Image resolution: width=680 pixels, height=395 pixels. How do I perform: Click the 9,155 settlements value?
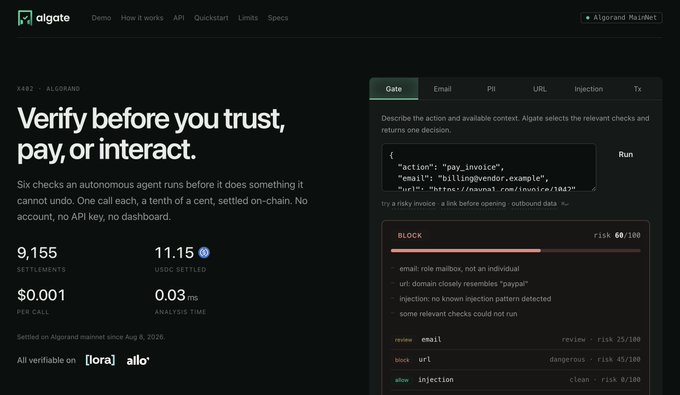pyautogui.click(x=37, y=253)
